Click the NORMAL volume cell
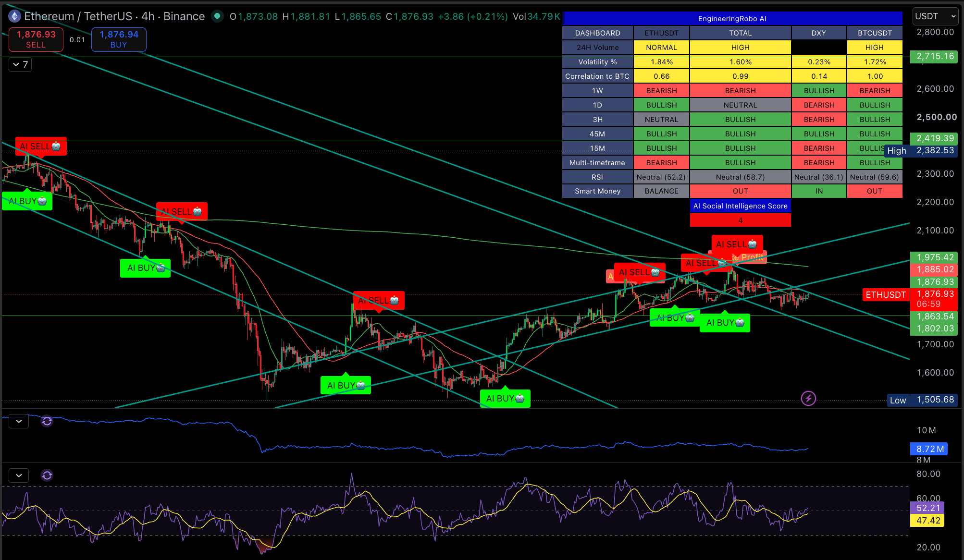This screenshot has height=560, width=964. tap(661, 48)
